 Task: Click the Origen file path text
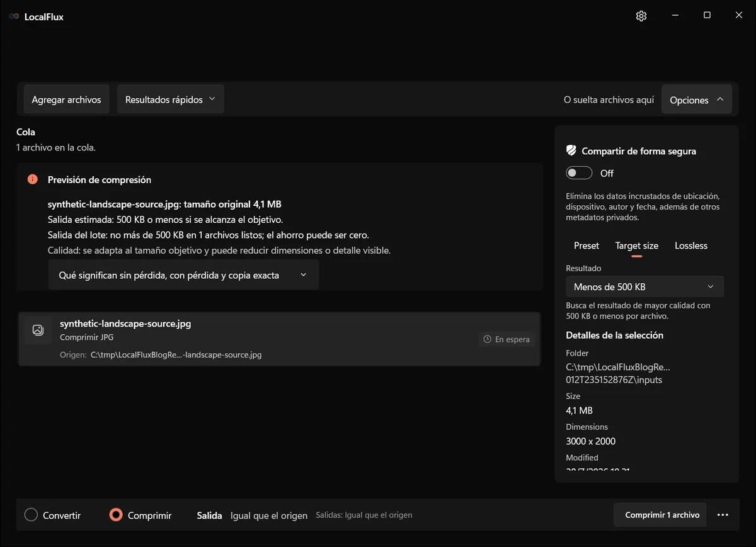(176, 354)
